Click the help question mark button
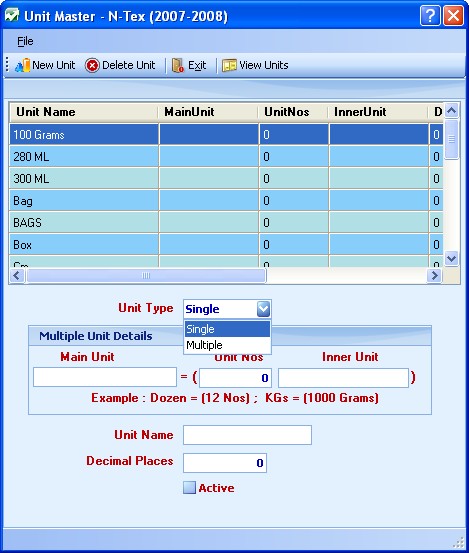This screenshot has width=469, height=553. point(430,16)
